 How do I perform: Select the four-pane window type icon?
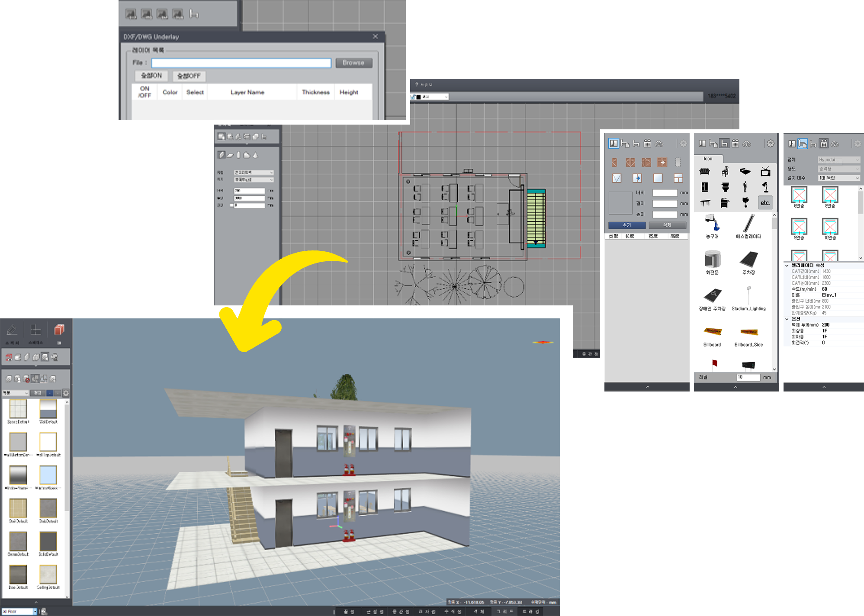(678, 178)
